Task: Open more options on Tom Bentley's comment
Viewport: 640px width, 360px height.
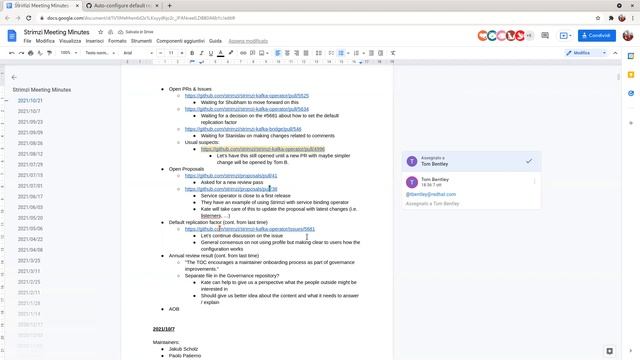Action: [534, 181]
